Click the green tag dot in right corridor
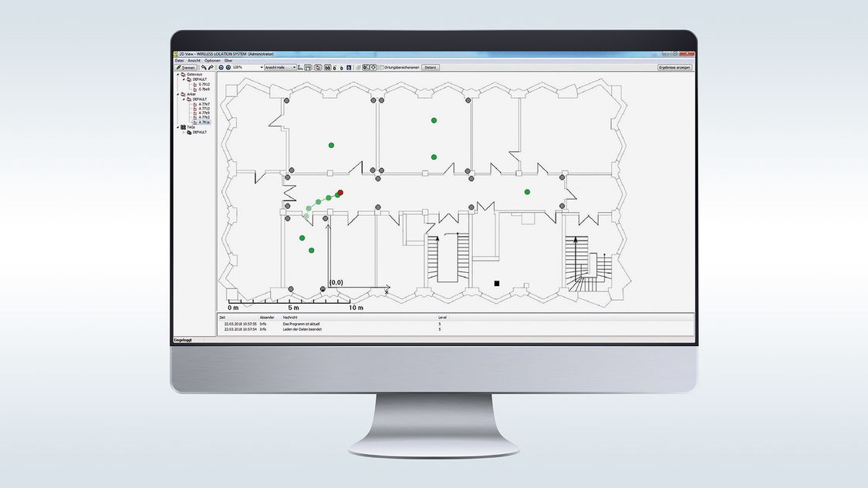This screenshot has width=868, height=488. click(527, 192)
